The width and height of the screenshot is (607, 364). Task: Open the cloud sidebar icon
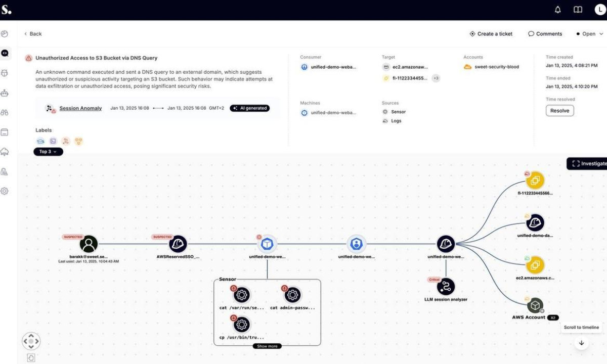tap(5, 152)
